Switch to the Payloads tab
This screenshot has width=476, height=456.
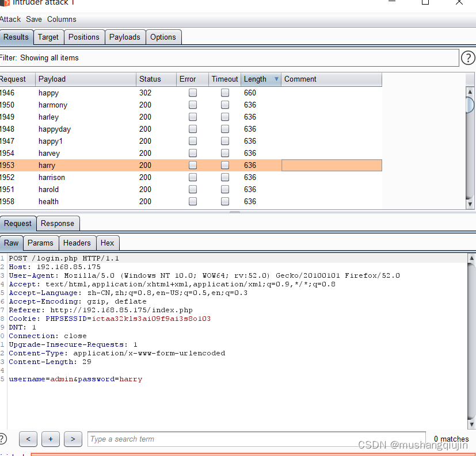click(125, 37)
